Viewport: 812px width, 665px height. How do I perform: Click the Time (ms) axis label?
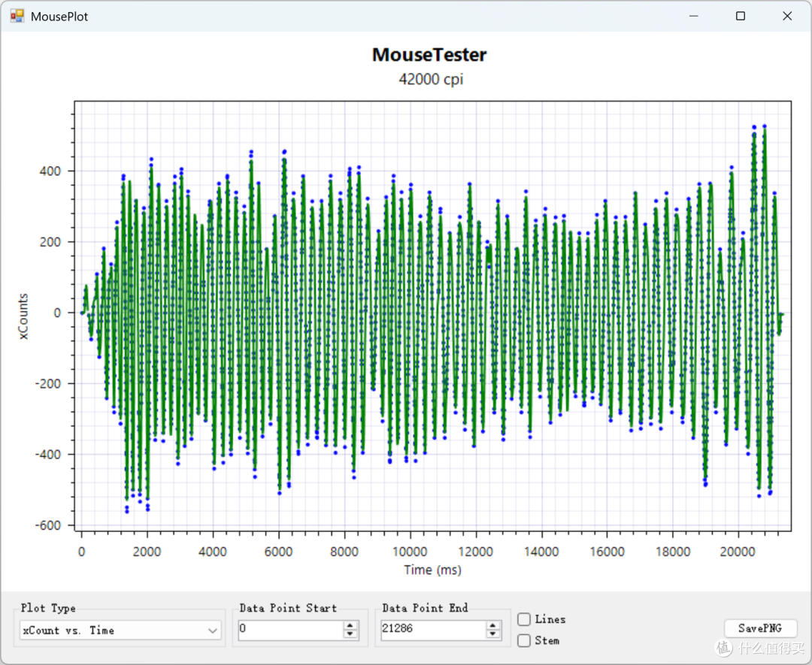point(432,570)
